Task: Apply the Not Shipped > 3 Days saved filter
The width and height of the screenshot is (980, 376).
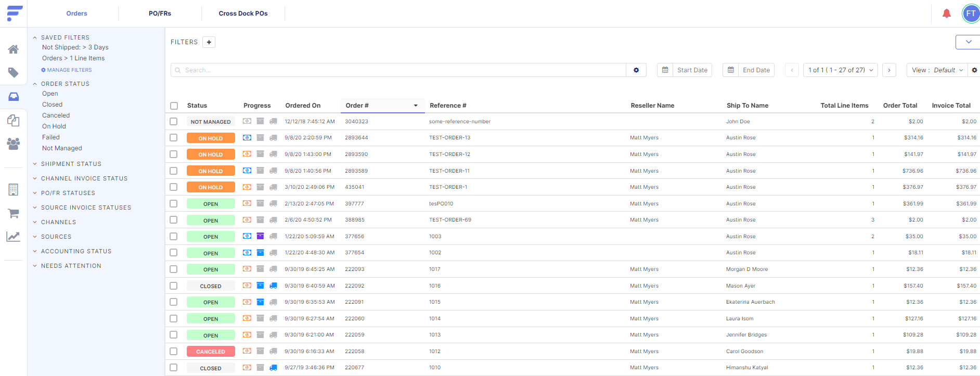Action: [x=75, y=47]
